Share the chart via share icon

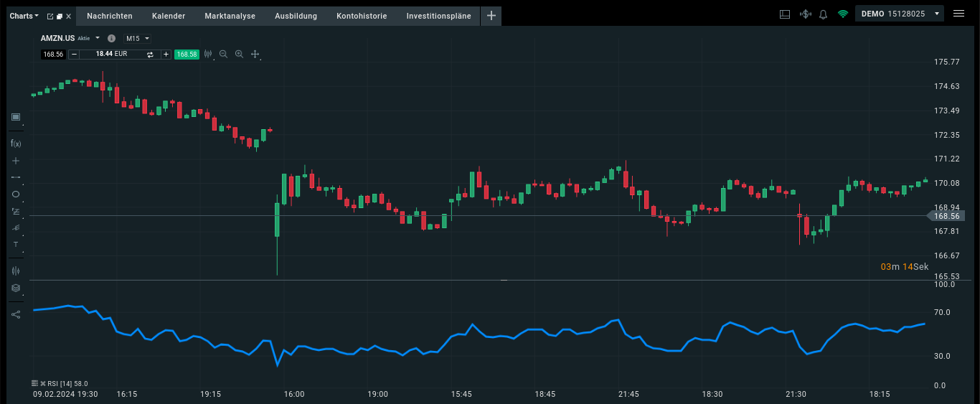16,314
